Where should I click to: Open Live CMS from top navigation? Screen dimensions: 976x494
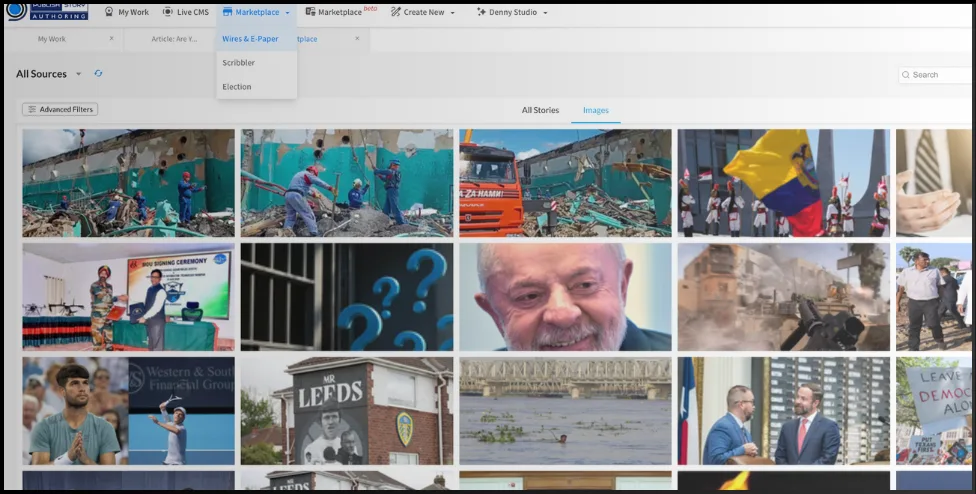186,12
